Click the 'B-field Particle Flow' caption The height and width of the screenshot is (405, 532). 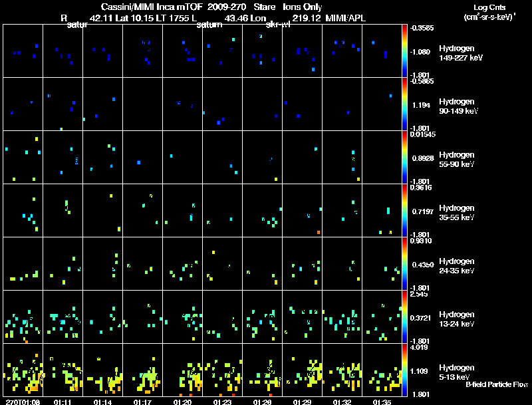coord(497,384)
